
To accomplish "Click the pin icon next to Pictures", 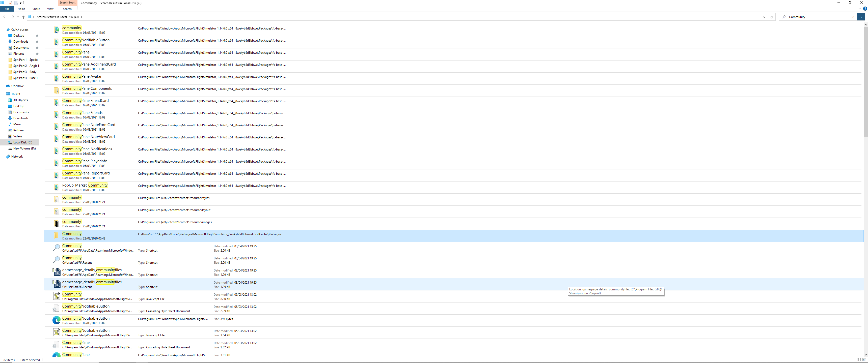I will pos(37,54).
